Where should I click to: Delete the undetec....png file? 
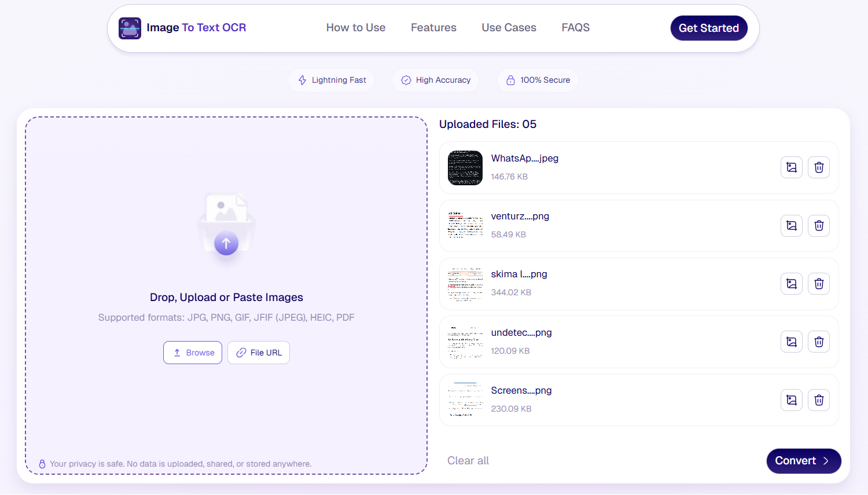tap(819, 342)
